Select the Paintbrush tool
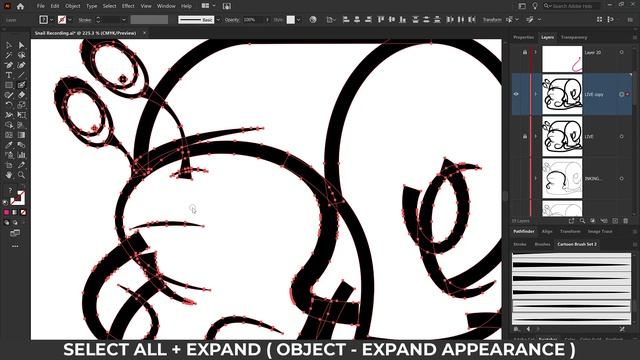 click(x=21, y=85)
